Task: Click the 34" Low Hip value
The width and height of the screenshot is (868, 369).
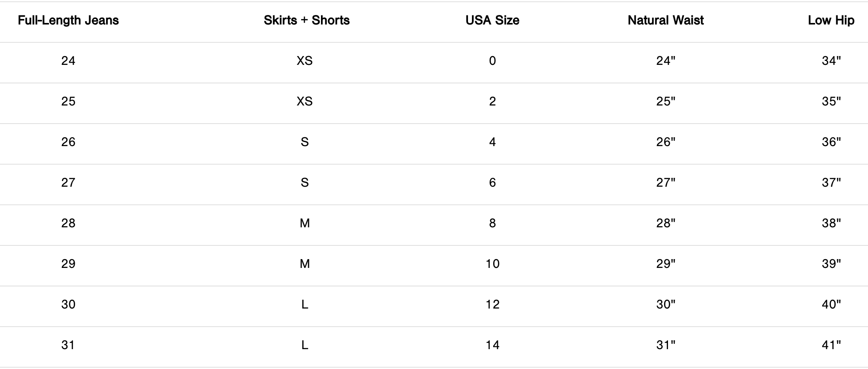Action: [831, 61]
